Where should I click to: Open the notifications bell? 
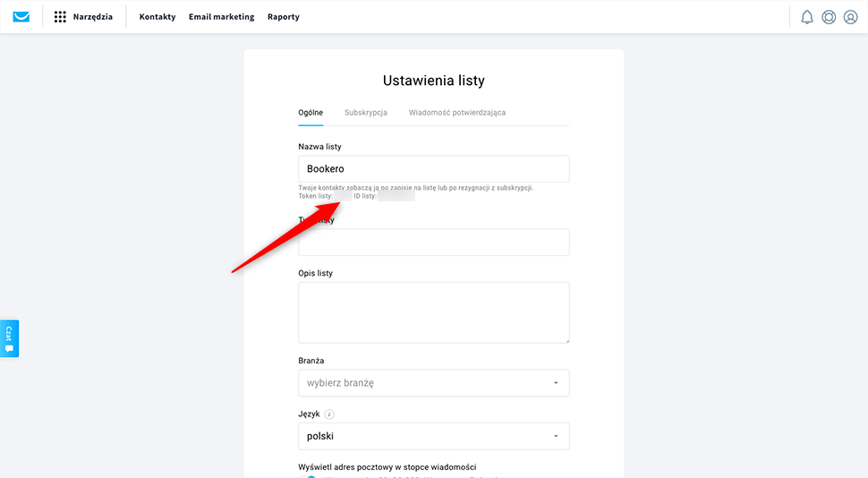(x=807, y=17)
